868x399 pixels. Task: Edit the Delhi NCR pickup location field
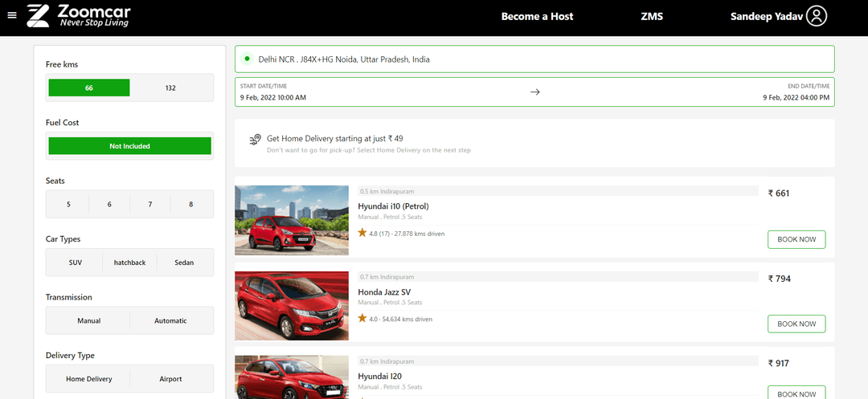click(534, 59)
